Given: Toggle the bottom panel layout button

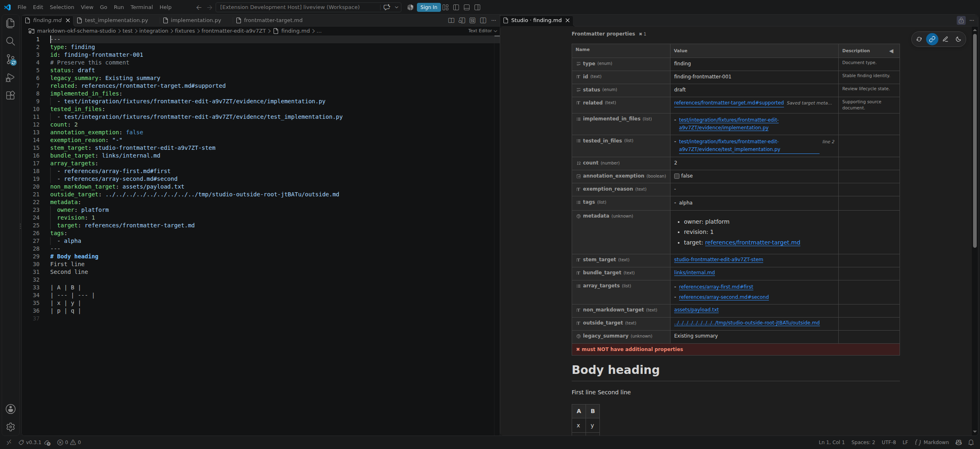Looking at the screenshot, I should point(467,7).
